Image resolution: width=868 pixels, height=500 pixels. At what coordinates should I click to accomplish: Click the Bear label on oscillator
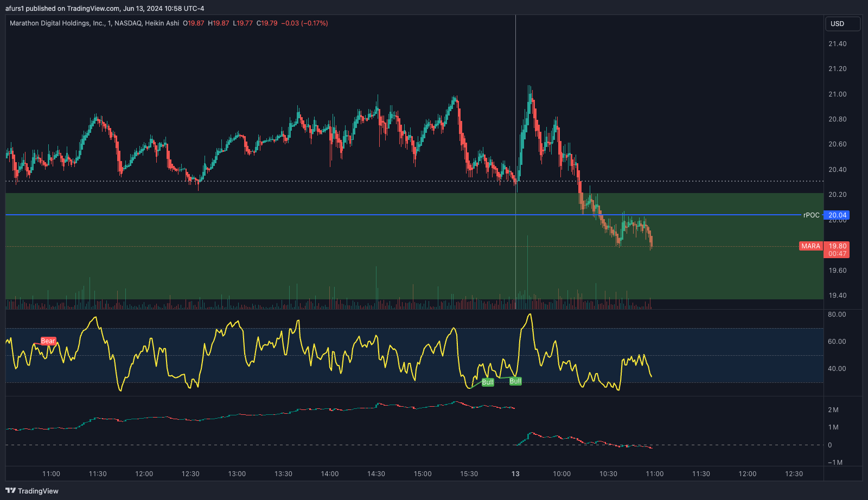pyautogui.click(x=48, y=341)
